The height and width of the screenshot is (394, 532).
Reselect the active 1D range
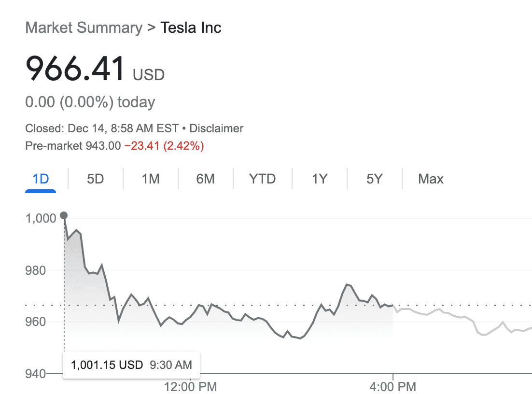41,179
